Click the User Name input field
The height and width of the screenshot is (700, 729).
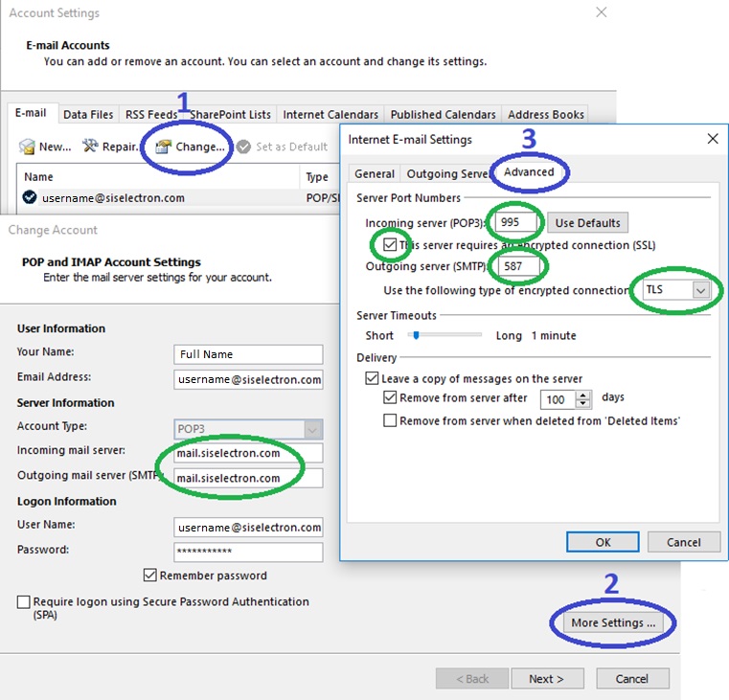[248, 527]
